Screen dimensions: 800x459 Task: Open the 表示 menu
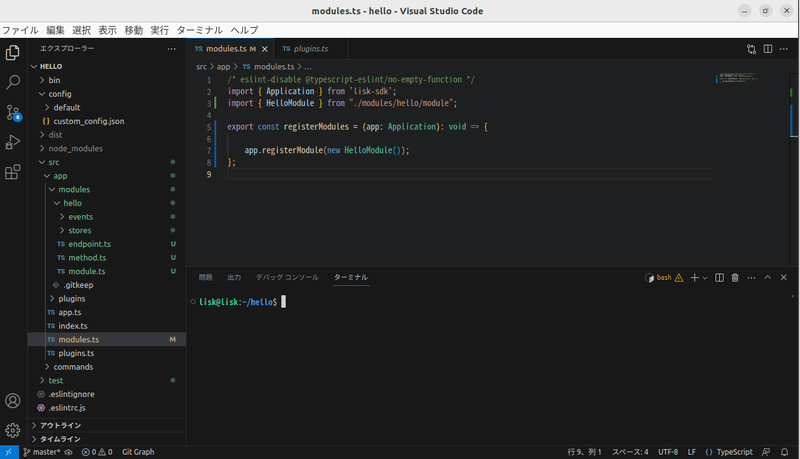[x=107, y=30]
